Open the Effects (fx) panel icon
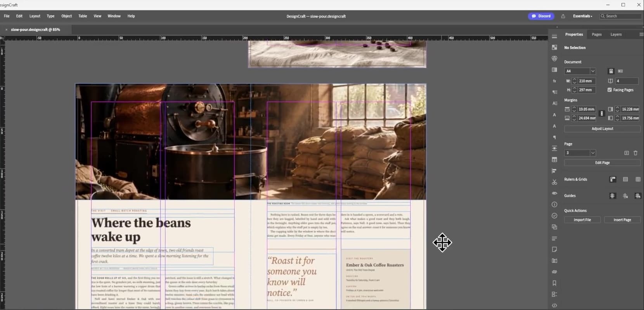 554,81
